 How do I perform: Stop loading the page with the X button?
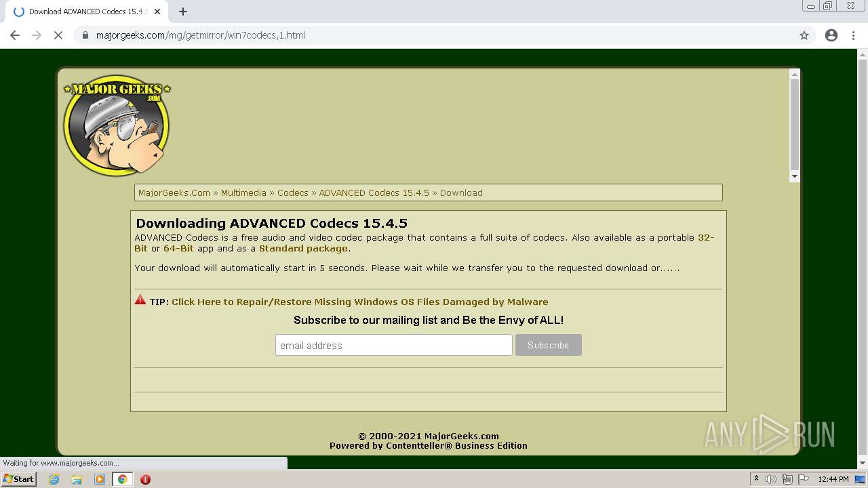[58, 35]
